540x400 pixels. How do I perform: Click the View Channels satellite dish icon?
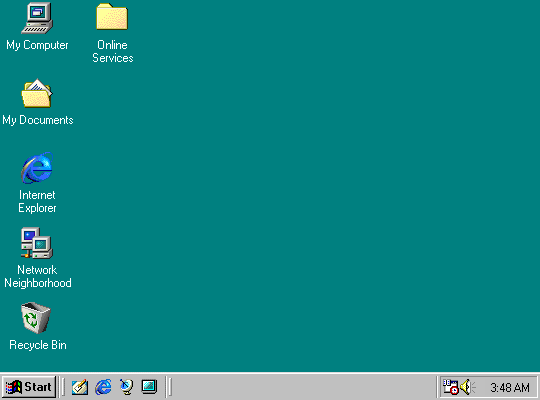[x=126, y=387]
